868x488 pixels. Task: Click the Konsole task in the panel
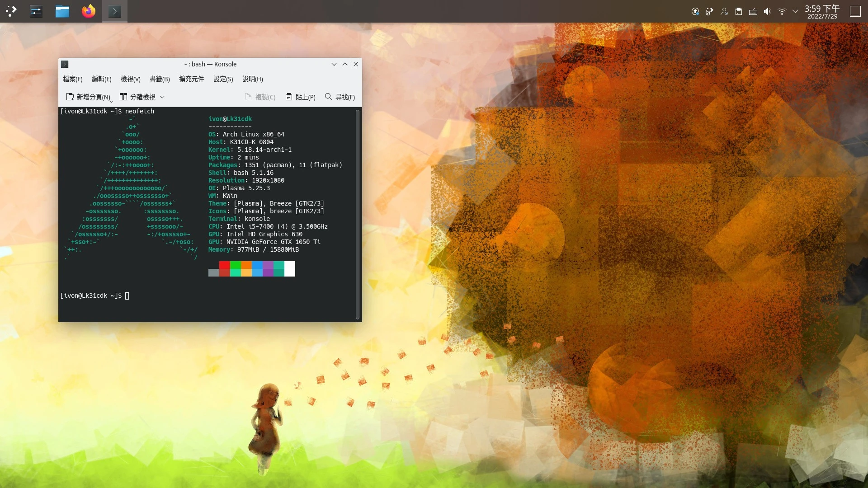coord(115,11)
